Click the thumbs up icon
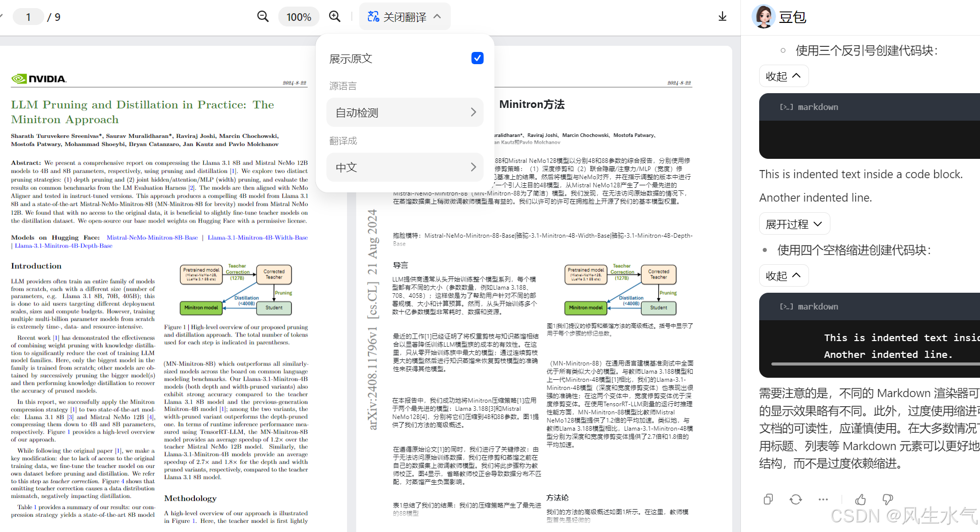Viewport: 980px width, 532px height. (860, 499)
